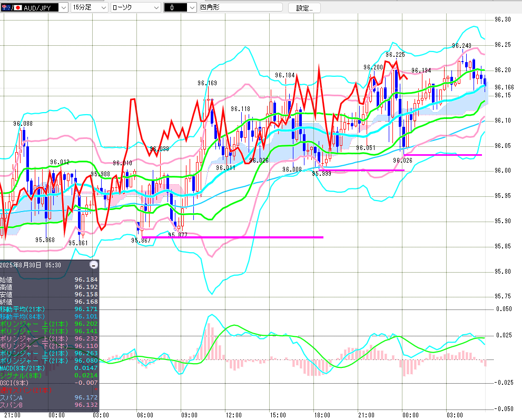This screenshot has width=522, height=420.
Task: Click the current price 96.166 on axis
Action: click(x=504, y=87)
